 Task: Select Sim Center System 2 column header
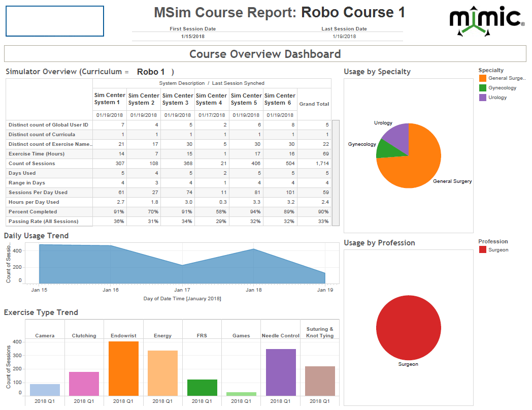click(144, 99)
